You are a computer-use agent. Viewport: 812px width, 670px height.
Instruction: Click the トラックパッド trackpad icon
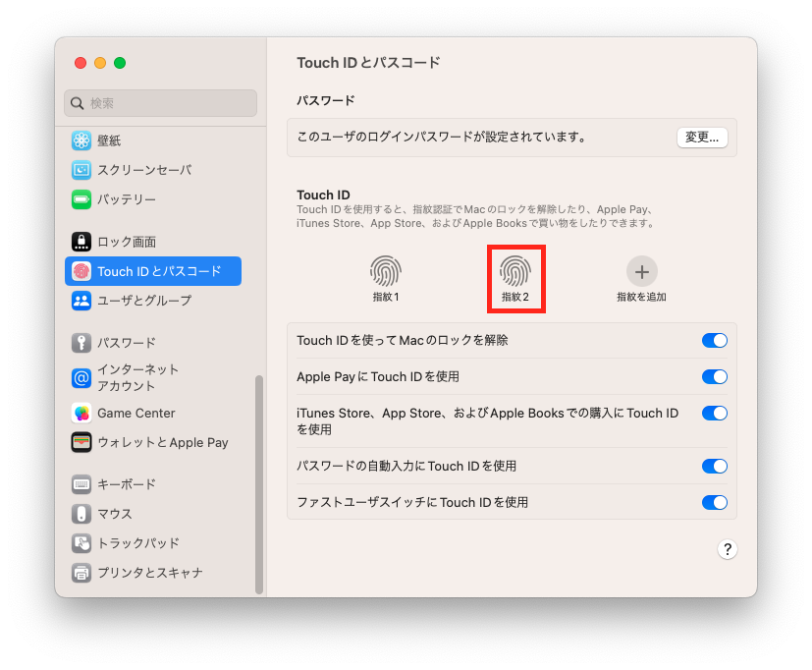point(81,543)
